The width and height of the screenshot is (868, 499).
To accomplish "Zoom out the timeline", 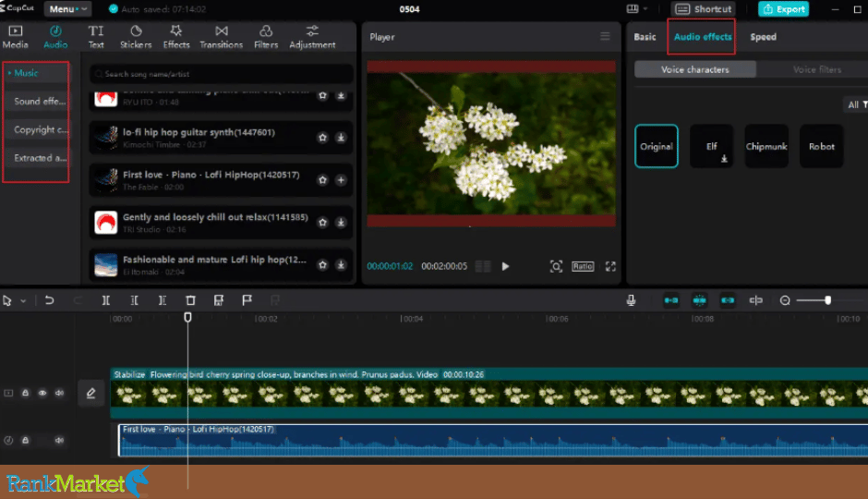I will tap(785, 300).
